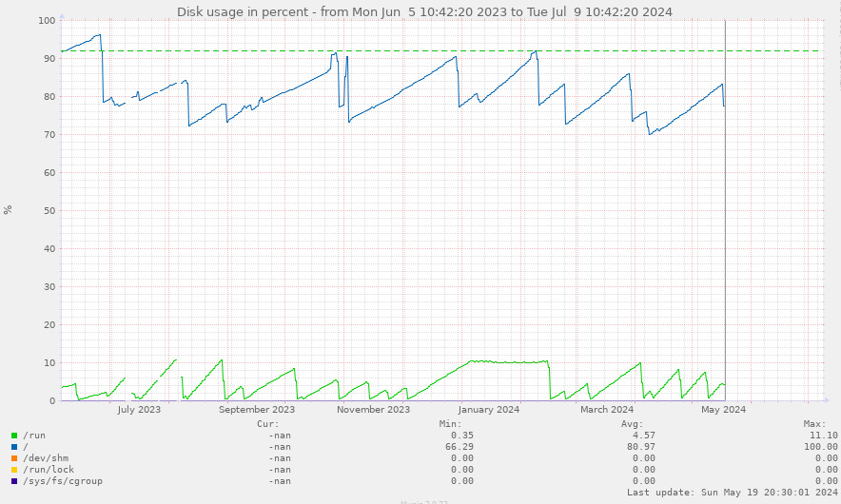Click the 'September 2023' x-axis label

pyautogui.click(x=257, y=410)
